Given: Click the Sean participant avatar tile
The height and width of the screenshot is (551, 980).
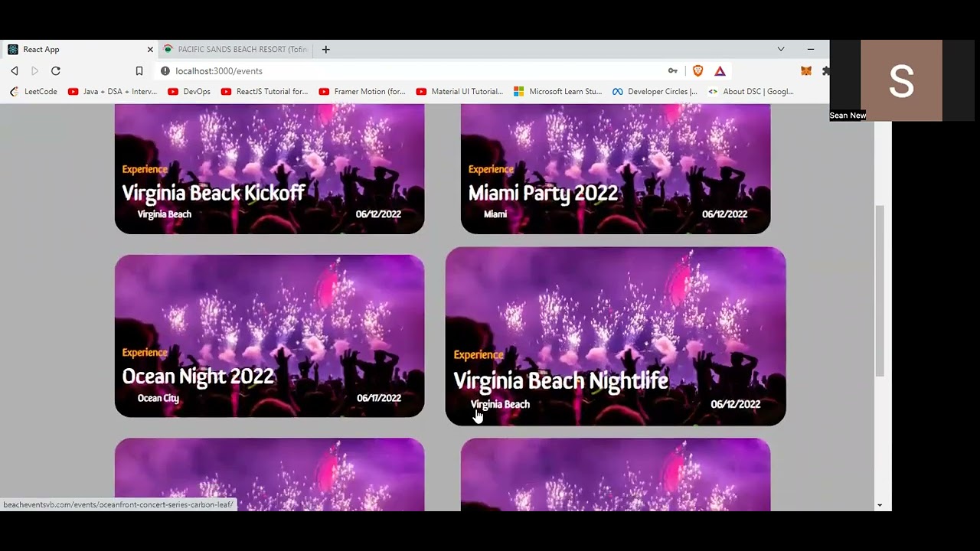Looking at the screenshot, I should point(901,80).
